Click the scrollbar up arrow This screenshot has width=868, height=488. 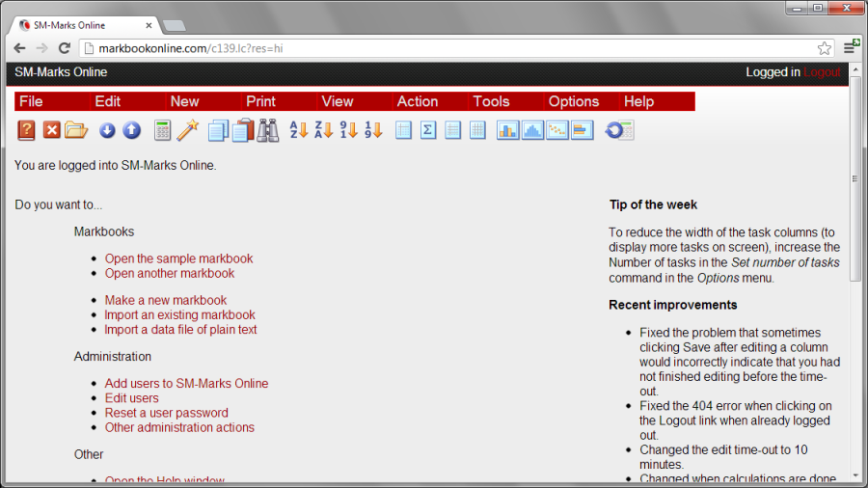click(855, 69)
